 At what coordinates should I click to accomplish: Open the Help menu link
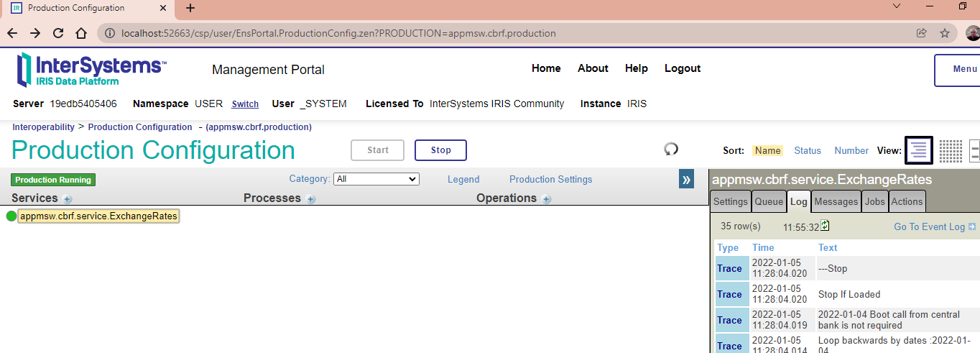coord(637,68)
